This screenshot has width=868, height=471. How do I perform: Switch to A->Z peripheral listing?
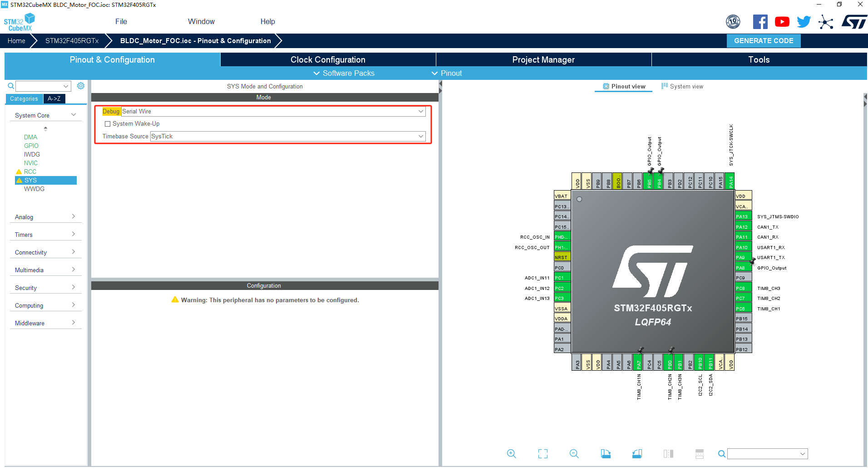coord(54,98)
